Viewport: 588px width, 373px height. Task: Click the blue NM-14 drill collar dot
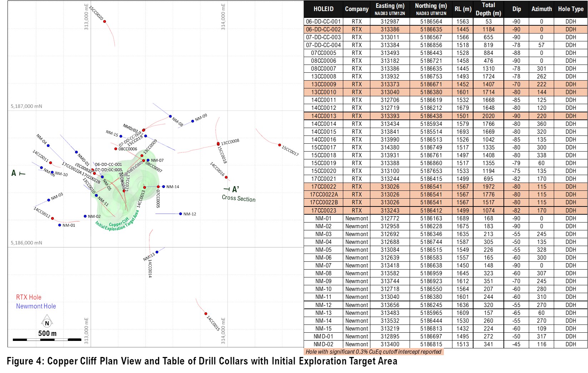click(163, 186)
